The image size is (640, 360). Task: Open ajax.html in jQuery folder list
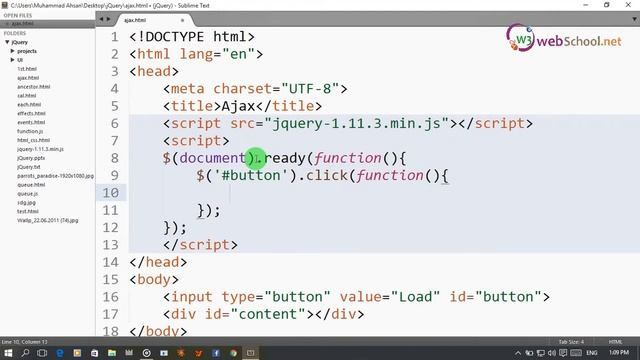pyautogui.click(x=28, y=78)
